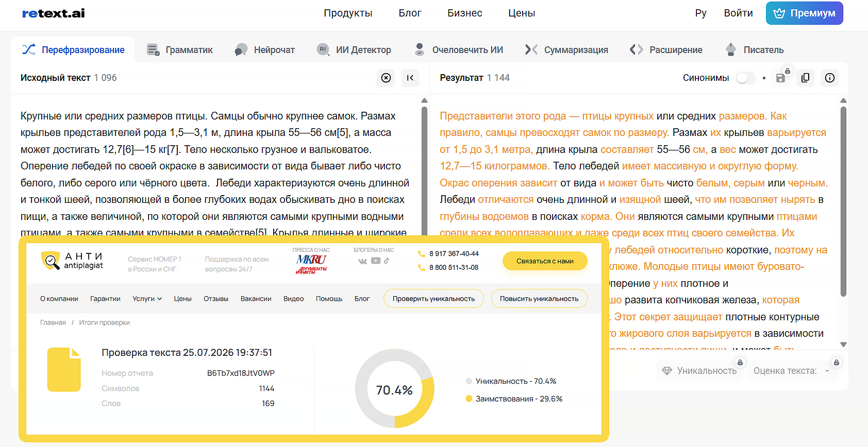Click the Перефразирование shuffle icon
The image size is (868, 447).
click(29, 49)
